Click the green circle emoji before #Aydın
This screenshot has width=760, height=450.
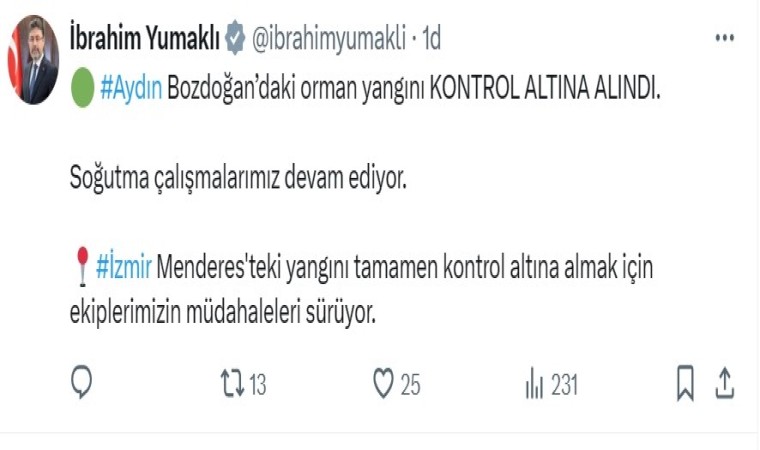(82, 88)
